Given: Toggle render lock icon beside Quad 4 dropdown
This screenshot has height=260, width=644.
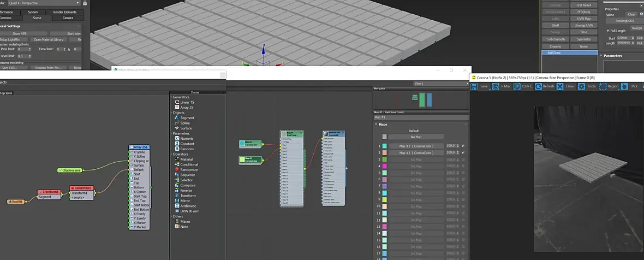Looking at the screenshot, I should coord(85,3).
